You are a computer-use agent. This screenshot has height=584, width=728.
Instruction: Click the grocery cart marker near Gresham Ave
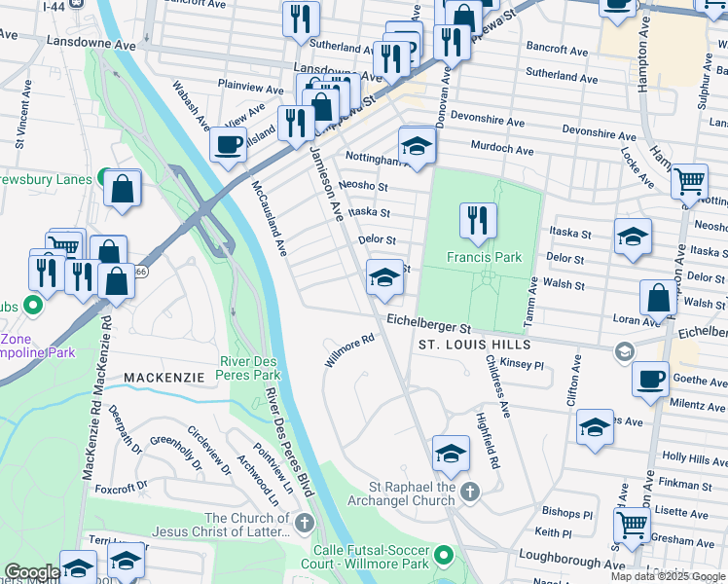coord(632,527)
